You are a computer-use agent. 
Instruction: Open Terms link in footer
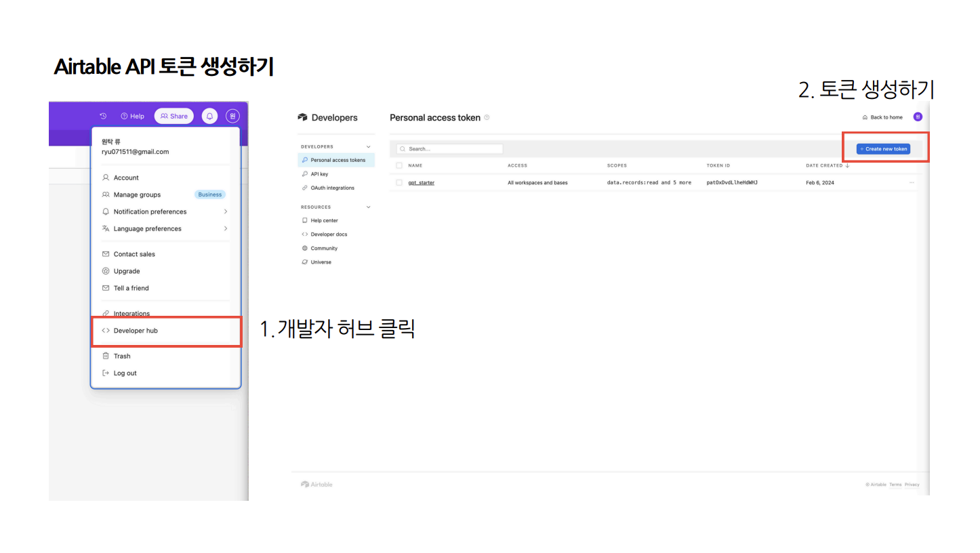pos(895,485)
